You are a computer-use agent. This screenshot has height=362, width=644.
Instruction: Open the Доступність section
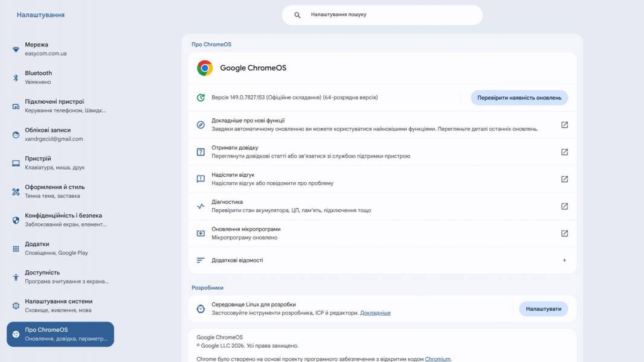60,277
